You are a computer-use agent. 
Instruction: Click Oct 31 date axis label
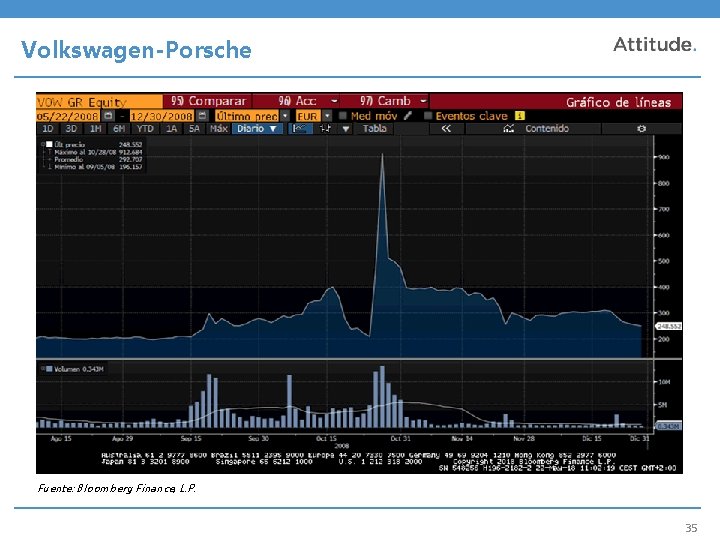tap(400, 439)
